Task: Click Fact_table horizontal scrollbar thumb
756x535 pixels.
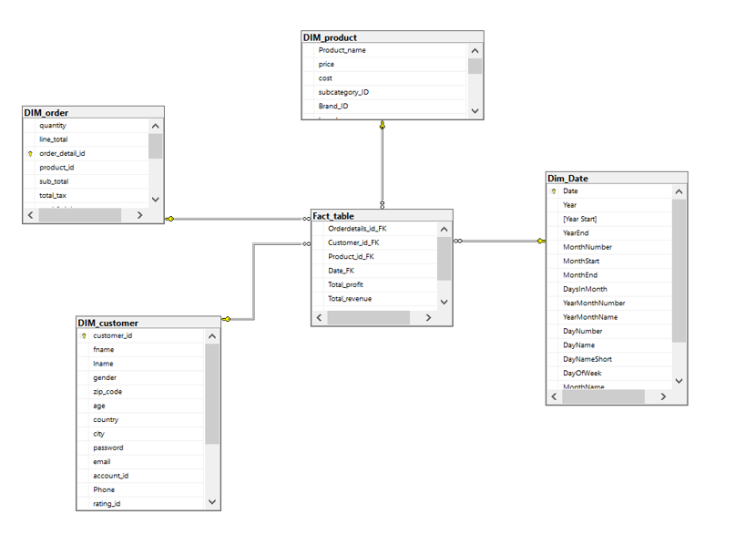Action: coord(369,317)
